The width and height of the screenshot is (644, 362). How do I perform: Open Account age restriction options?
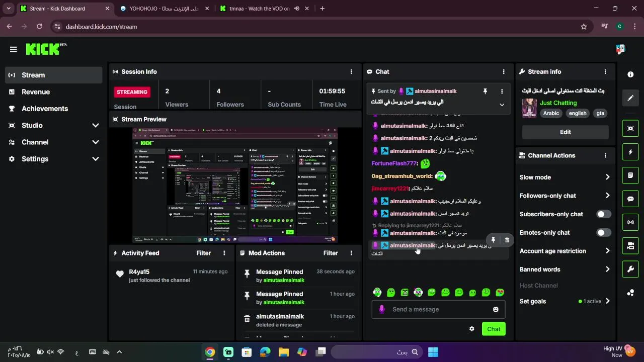[565, 251]
